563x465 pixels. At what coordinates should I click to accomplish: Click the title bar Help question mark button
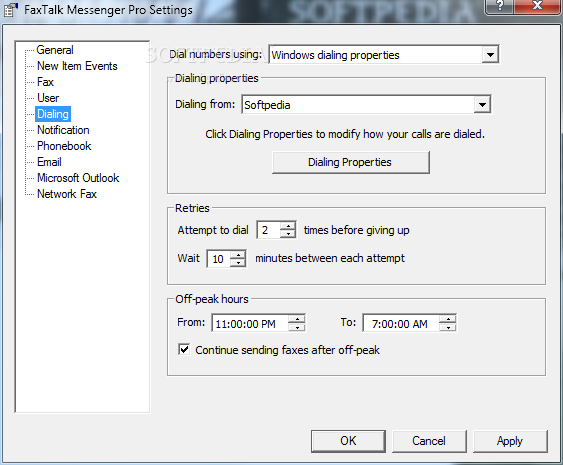(x=499, y=6)
